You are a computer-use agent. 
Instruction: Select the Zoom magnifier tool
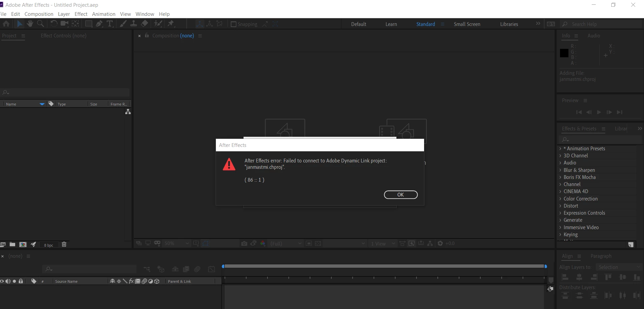tap(40, 24)
